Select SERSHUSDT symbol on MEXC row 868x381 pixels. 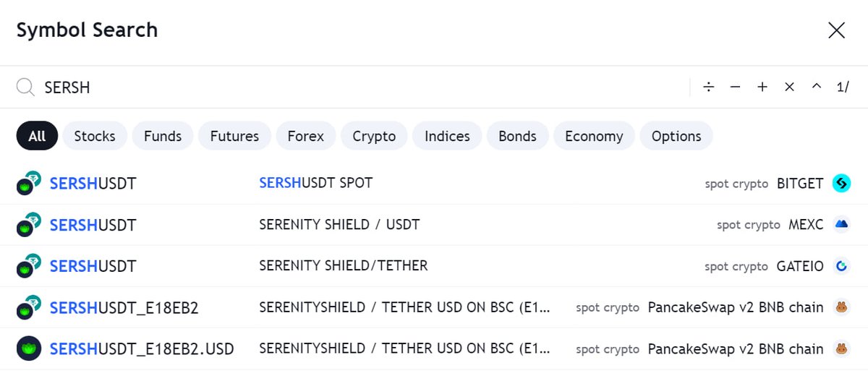pos(93,225)
